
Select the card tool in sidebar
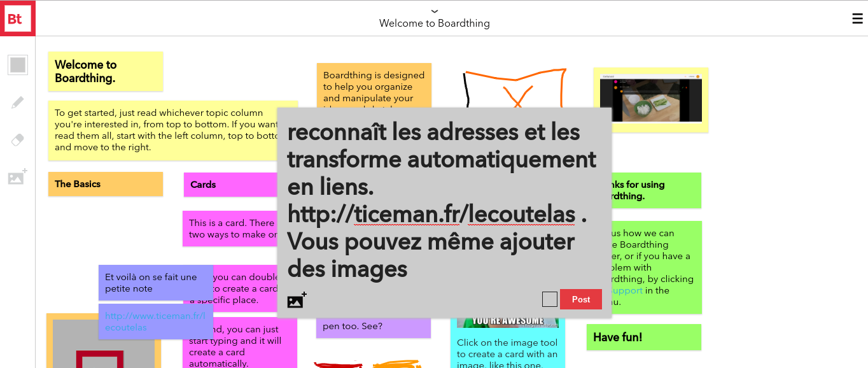[18, 65]
